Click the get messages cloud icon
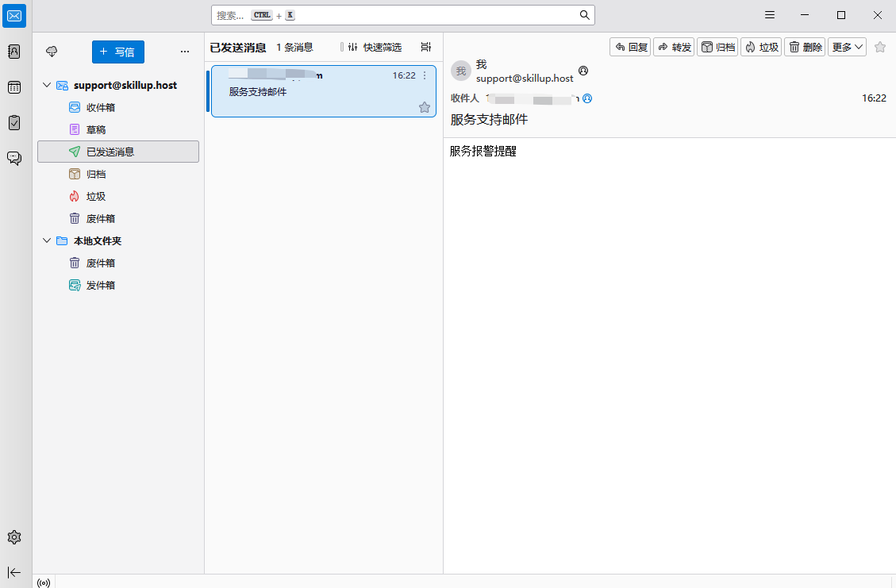Viewport: 896px width, 588px height. [x=52, y=52]
